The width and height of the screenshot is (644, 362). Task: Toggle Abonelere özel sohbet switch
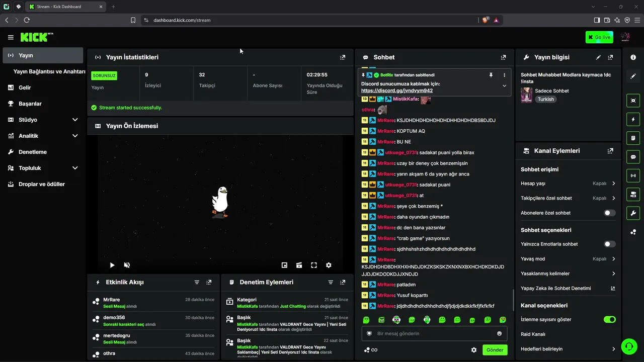[x=609, y=213]
